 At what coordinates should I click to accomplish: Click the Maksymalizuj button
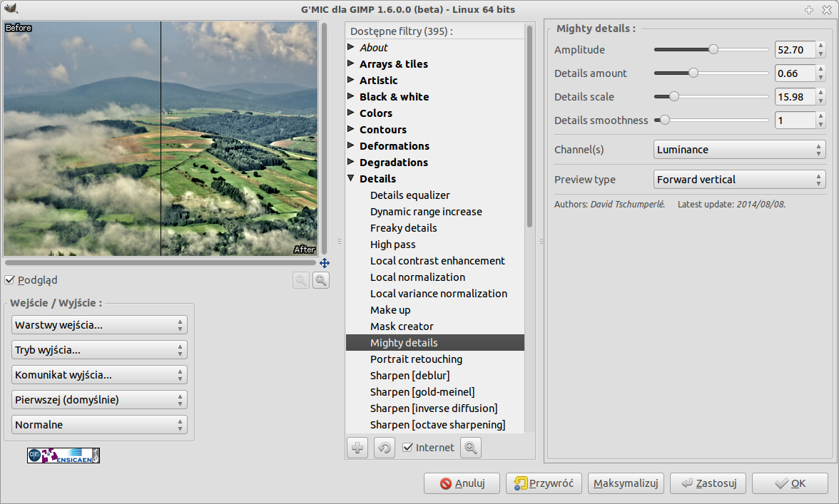click(626, 483)
